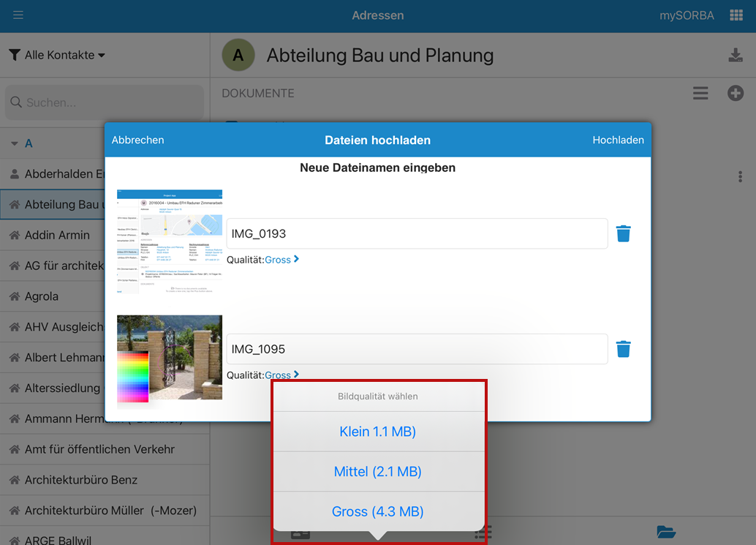Choose Klein 1.1 MB image quality
Viewport: 756px width, 545px height.
377,432
